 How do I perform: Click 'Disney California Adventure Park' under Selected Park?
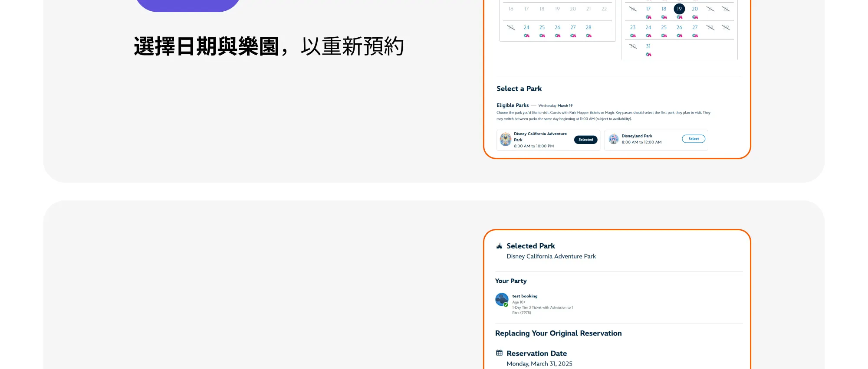(551, 256)
